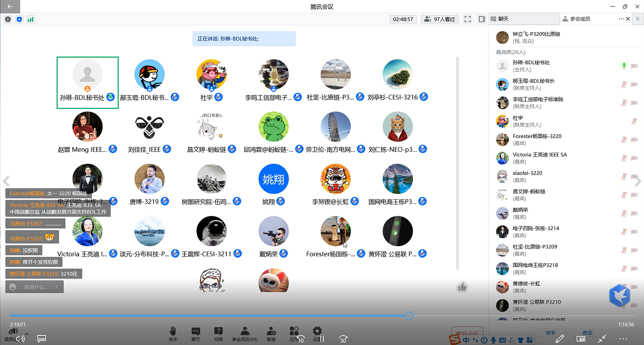Toggle Forester杨国栋-3220 microphone in list
The height and width of the screenshot is (345, 644).
[624, 140]
